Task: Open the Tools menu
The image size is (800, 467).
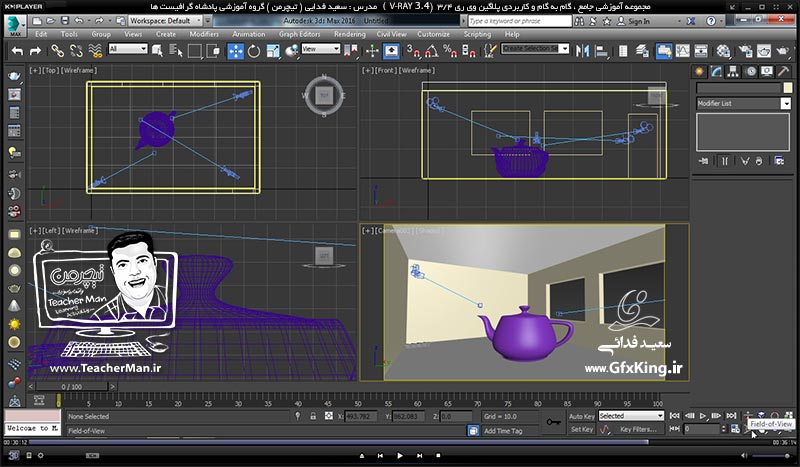Action: click(x=69, y=34)
